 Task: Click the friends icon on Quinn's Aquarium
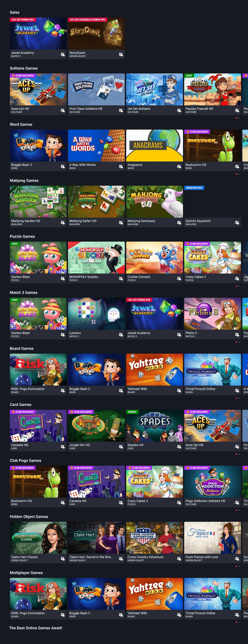click(x=237, y=222)
